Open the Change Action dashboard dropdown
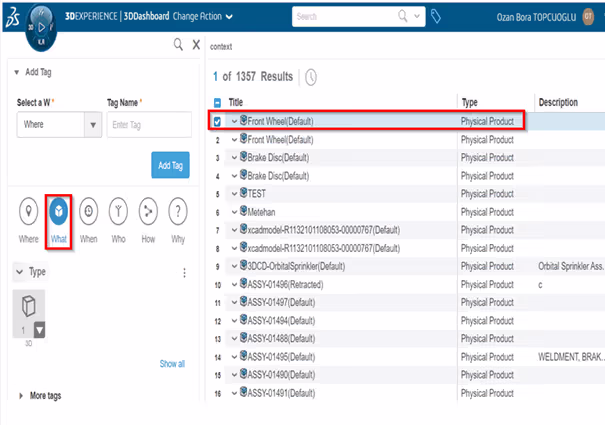 [229, 17]
